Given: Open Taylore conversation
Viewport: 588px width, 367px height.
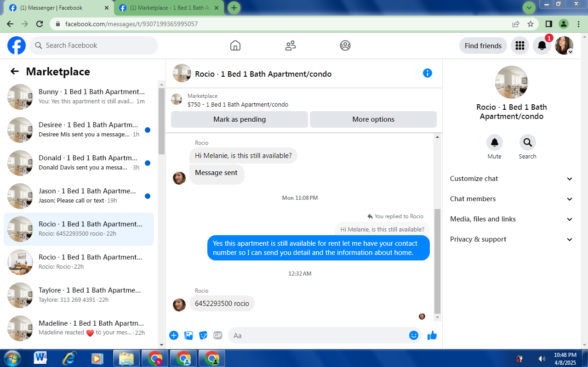Looking at the screenshot, I should tap(79, 295).
